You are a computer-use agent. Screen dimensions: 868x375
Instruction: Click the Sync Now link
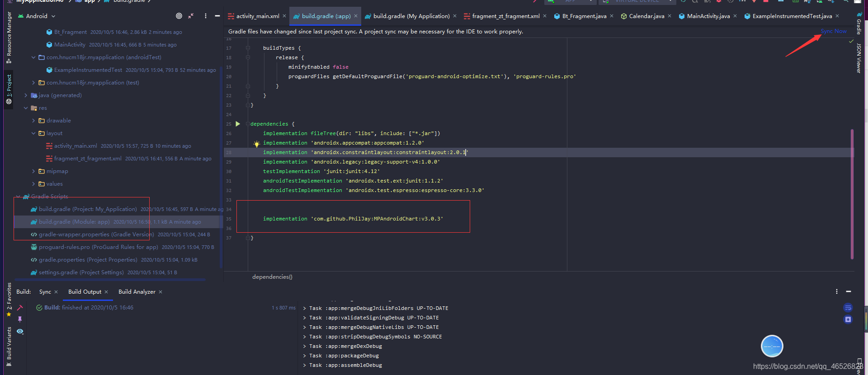pos(834,31)
